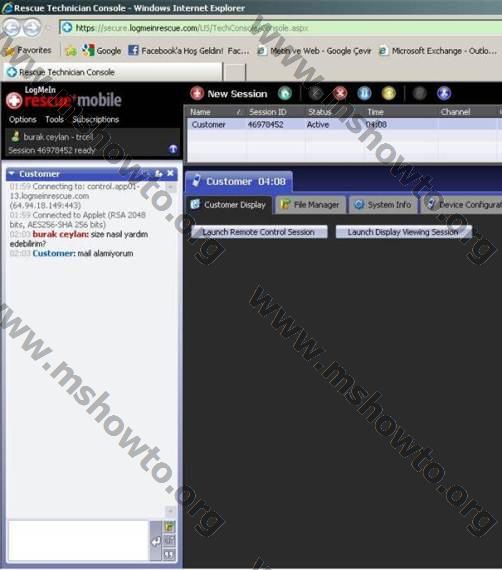Open the Tools menu
The width and height of the screenshot is (502, 570).
pyautogui.click(x=54, y=120)
